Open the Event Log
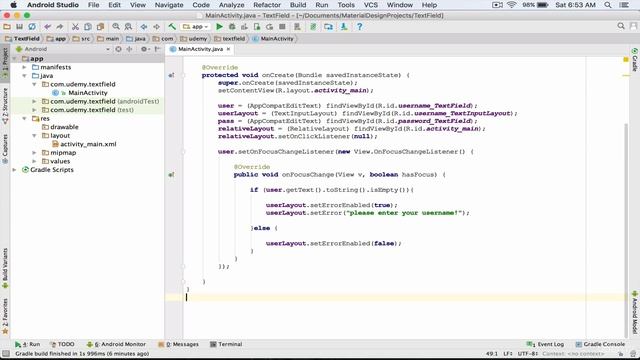640x360 pixels. pos(545,344)
